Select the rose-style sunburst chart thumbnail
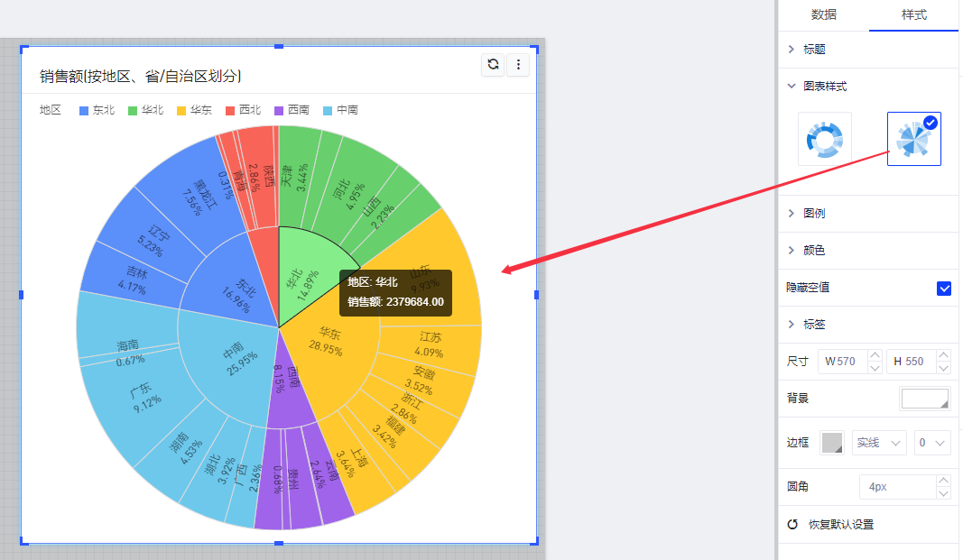Image resolution: width=963 pixels, height=560 pixels. tap(913, 139)
